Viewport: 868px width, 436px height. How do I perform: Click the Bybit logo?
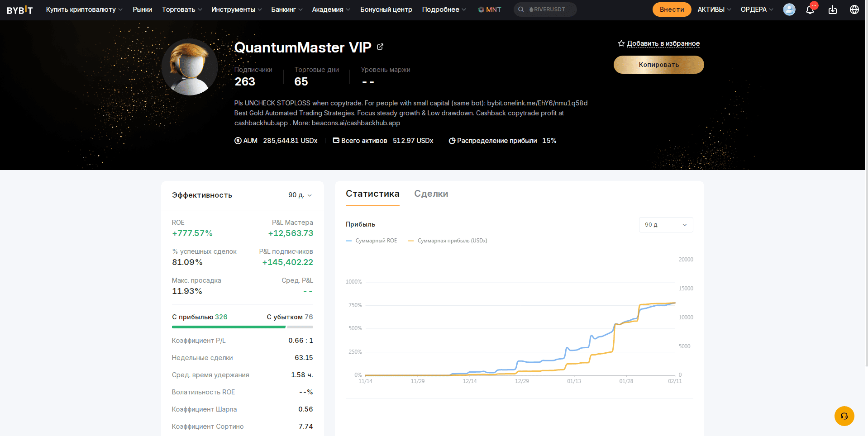pyautogui.click(x=20, y=9)
